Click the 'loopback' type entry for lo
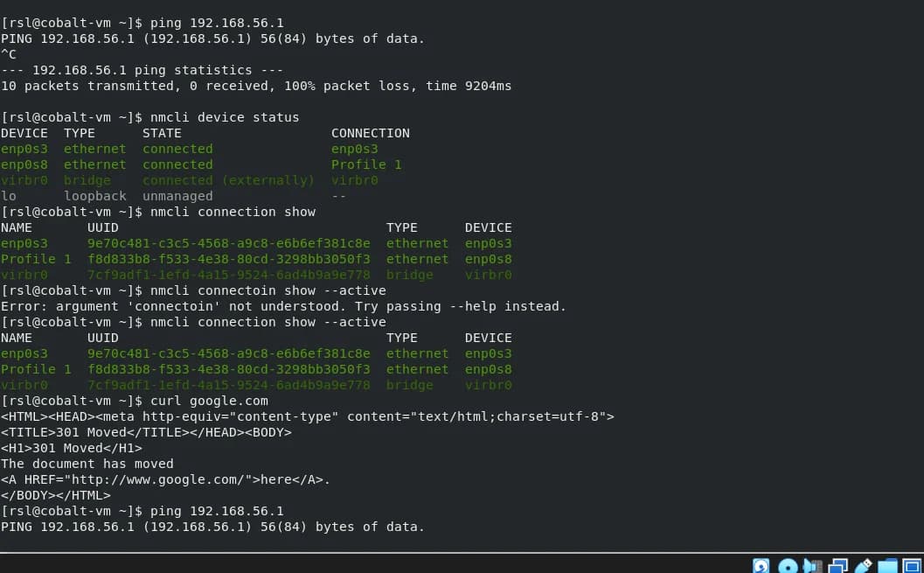924x573 pixels. click(x=95, y=196)
